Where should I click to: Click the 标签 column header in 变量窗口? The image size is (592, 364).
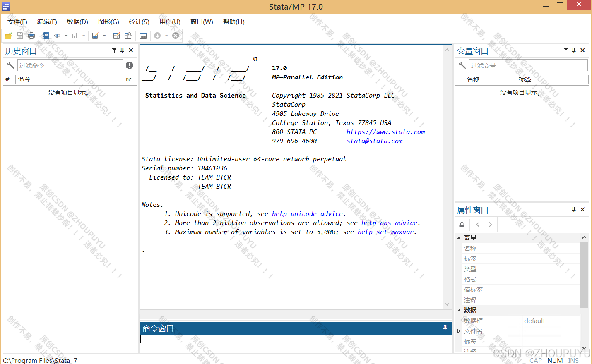pyautogui.click(x=552, y=79)
